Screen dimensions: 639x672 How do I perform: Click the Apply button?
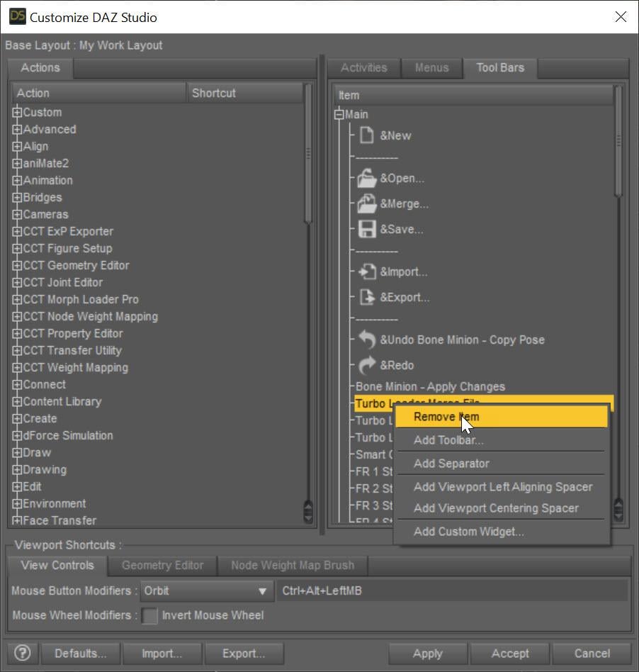[427, 654]
